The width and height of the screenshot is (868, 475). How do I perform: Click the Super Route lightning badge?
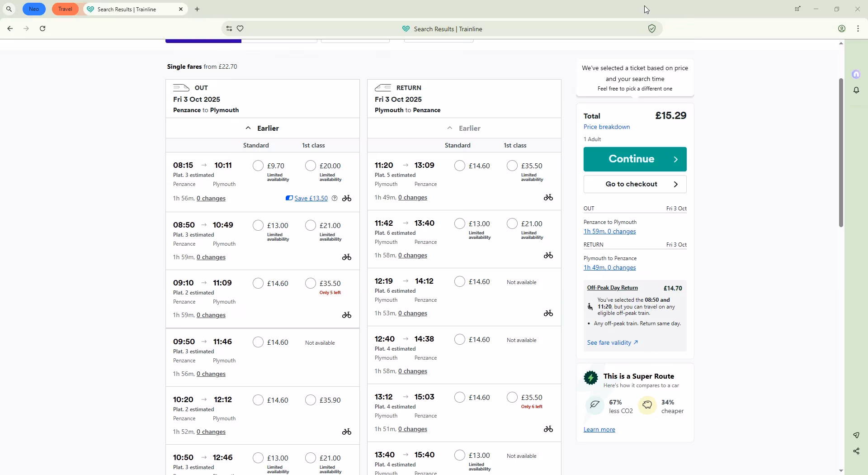(x=590, y=378)
